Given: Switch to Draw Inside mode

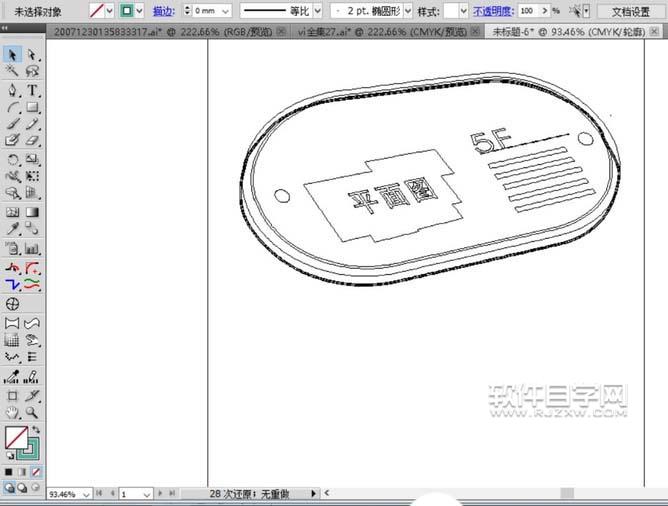Looking at the screenshot, I should (36, 487).
